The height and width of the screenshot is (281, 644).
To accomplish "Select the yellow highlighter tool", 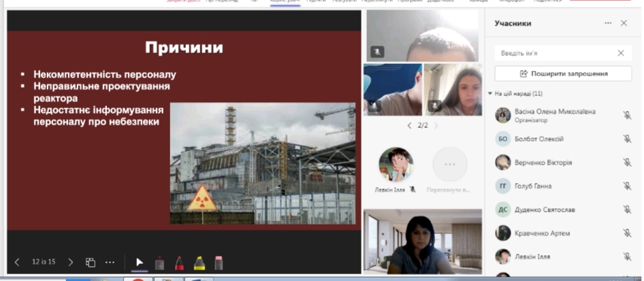I will pyautogui.click(x=199, y=263).
